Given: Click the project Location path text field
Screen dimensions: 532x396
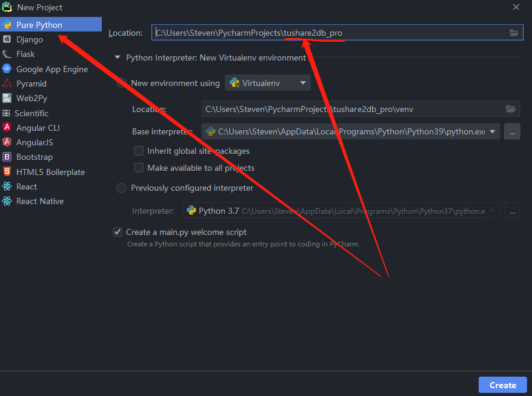Looking at the screenshot, I should pyautogui.click(x=327, y=33).
